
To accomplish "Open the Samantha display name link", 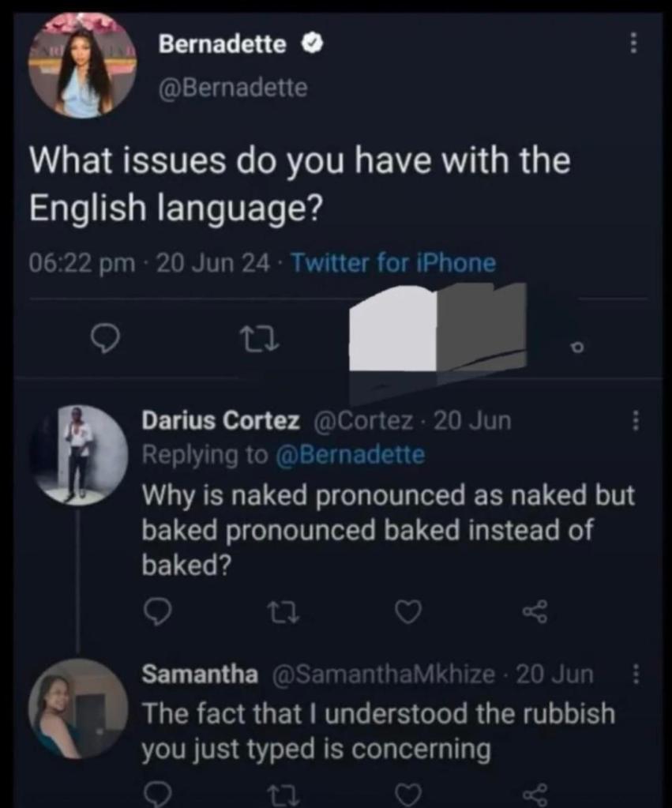I will (199, 675).
